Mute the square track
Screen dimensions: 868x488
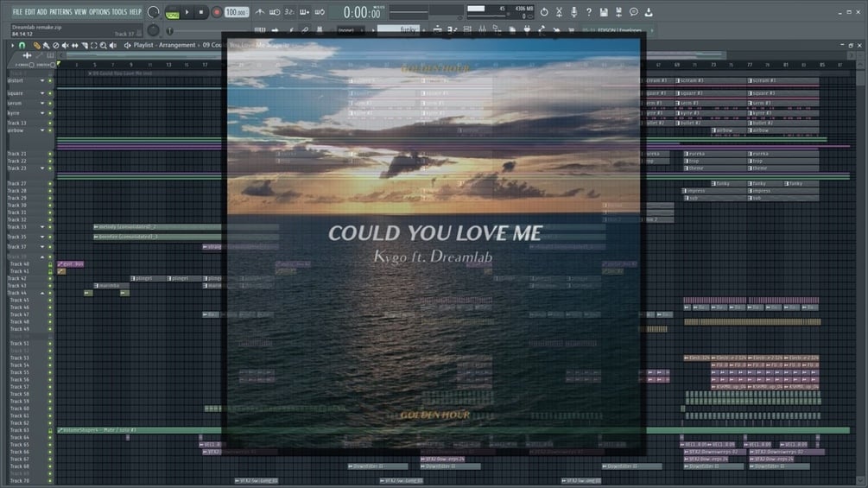pos(50,93)
